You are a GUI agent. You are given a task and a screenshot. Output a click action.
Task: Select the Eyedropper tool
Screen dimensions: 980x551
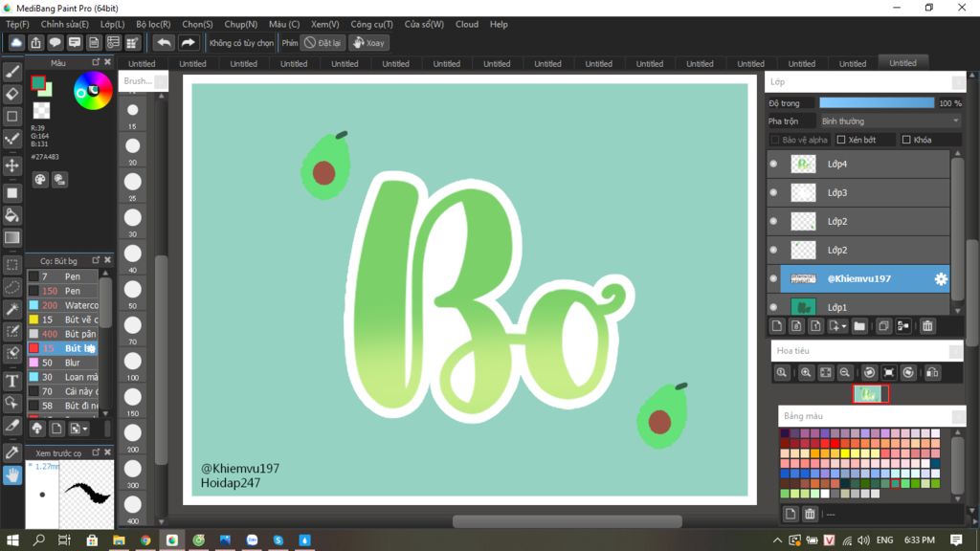(x=11, y=452)
